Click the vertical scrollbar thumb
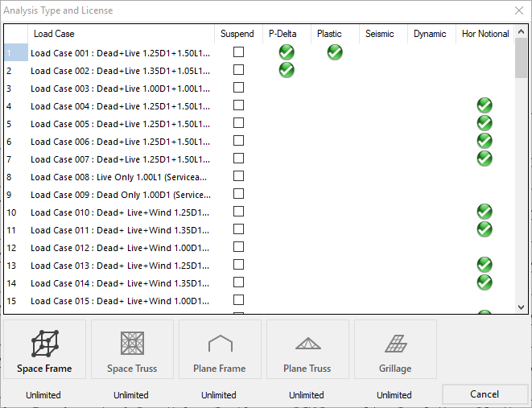532x408 pixels. (x=522, y=58)
